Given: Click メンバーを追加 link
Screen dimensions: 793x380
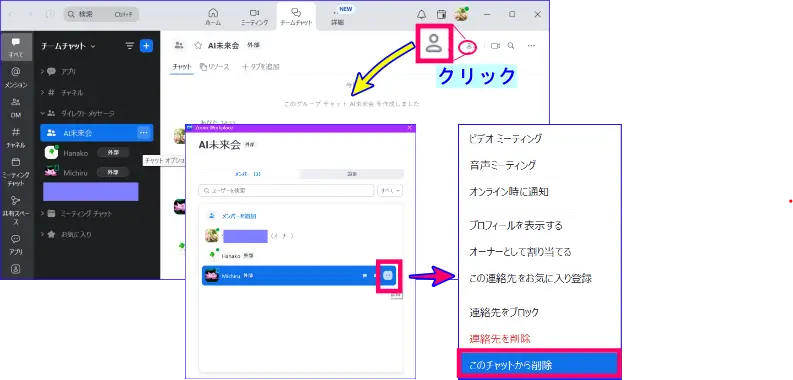Looking at the screenshot, I should (x=232, y=216).
